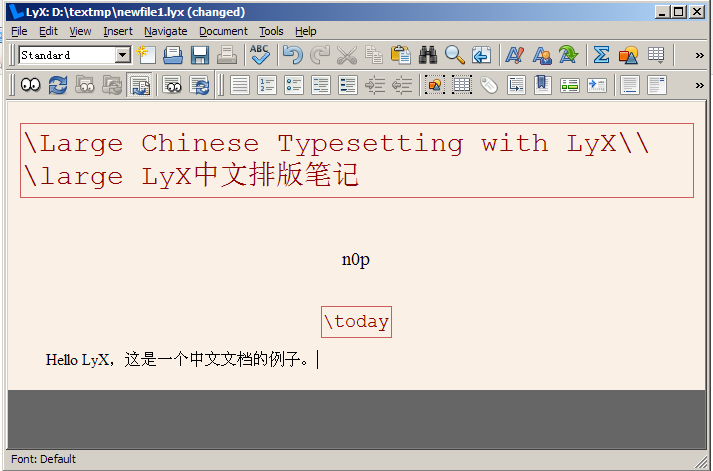Insert math formula with the Sigma icon
This screenshot has height=471, width=713.
click(602, 55)
